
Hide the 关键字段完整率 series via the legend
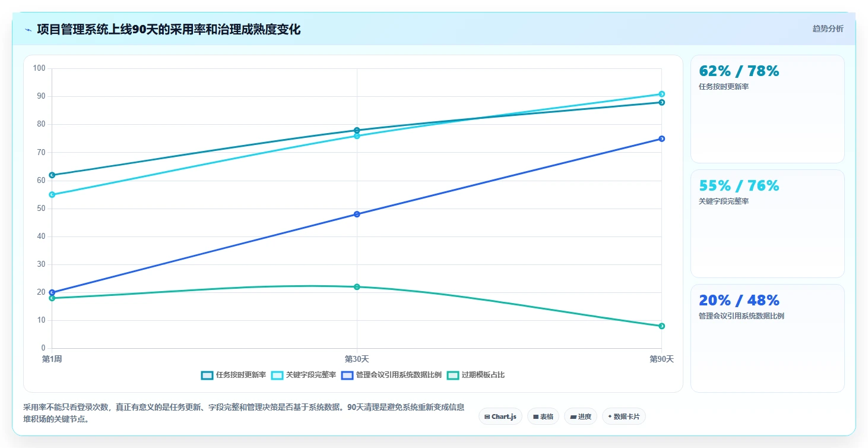pyautogui.click(x=304, y=375)
